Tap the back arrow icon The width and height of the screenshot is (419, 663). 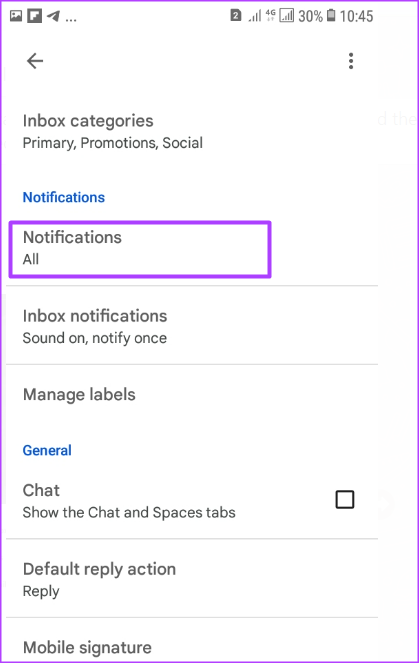coord(35,61)
